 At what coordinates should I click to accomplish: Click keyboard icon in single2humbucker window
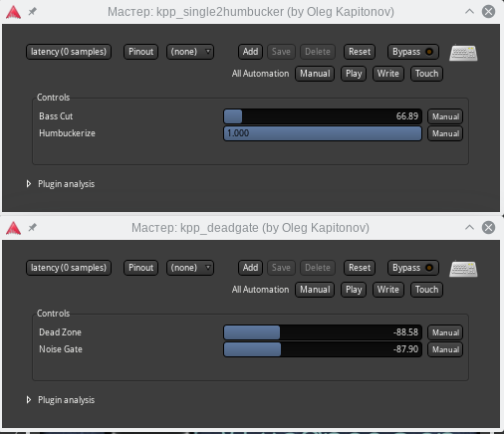coord(463,53)
